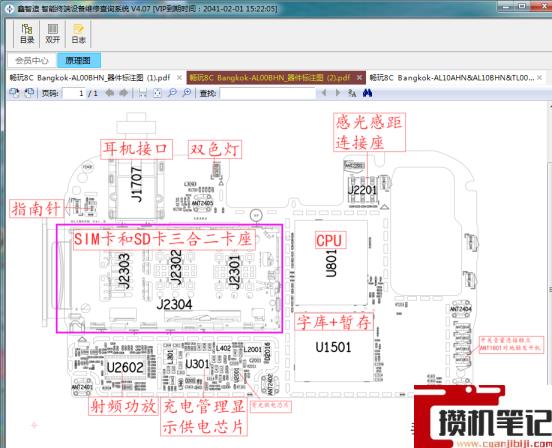Click component J2301 on the board
552x448 pixels.
pyautogui.click(x=234, y=272)
